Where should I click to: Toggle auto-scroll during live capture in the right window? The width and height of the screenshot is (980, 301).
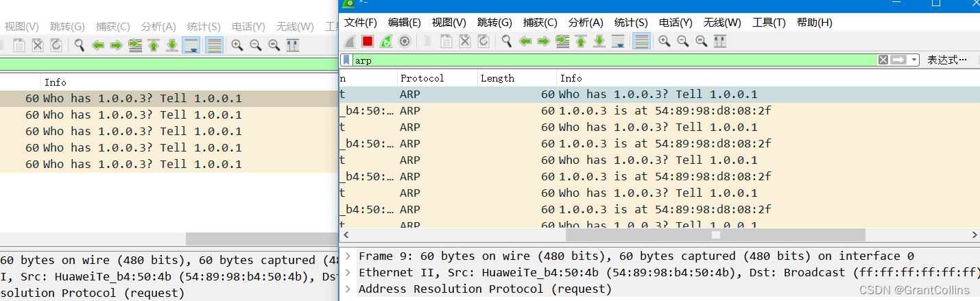coord(618,41)
